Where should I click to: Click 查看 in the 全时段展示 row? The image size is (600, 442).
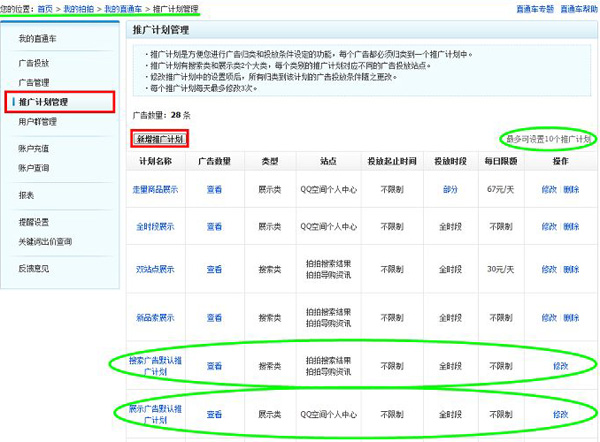214,227
